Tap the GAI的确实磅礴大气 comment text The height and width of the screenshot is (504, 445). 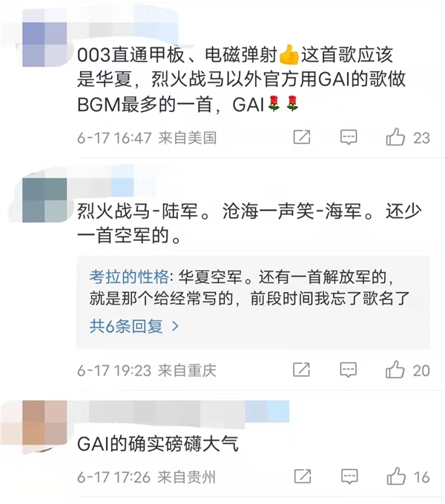click(x=158, y=445)
